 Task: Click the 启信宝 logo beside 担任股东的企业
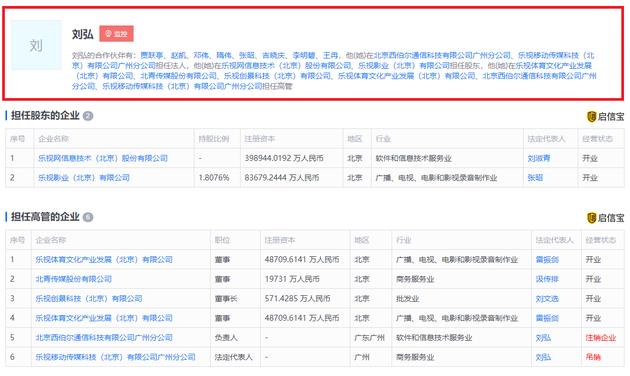click(x=605, y=116)
